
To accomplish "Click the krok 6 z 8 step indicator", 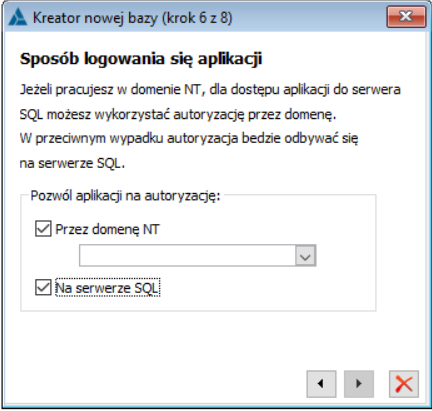I will [197, 18].
